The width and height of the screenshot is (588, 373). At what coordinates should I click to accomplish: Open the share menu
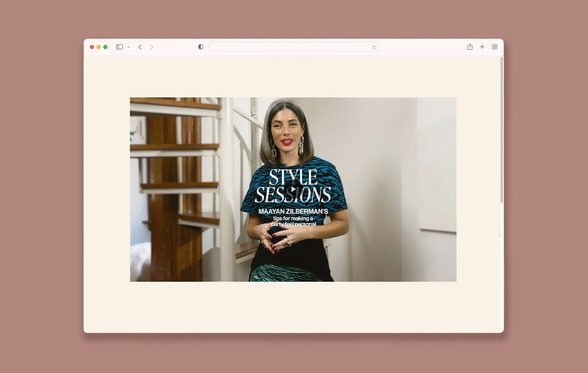[470, 47]
